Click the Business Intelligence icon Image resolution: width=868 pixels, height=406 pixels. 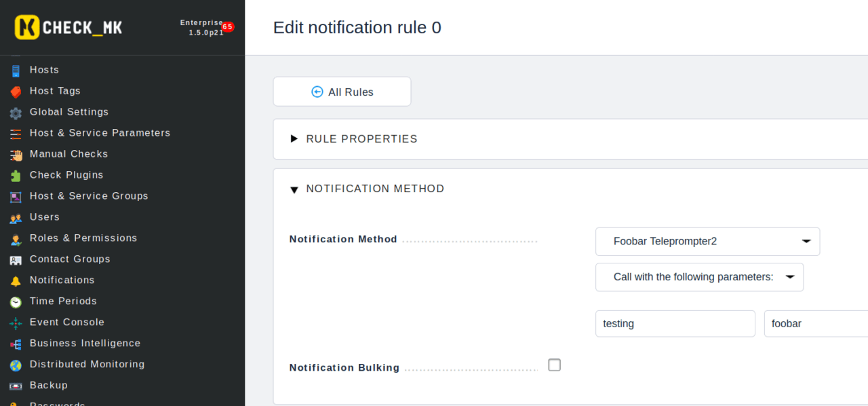click(x=15, y=344)
